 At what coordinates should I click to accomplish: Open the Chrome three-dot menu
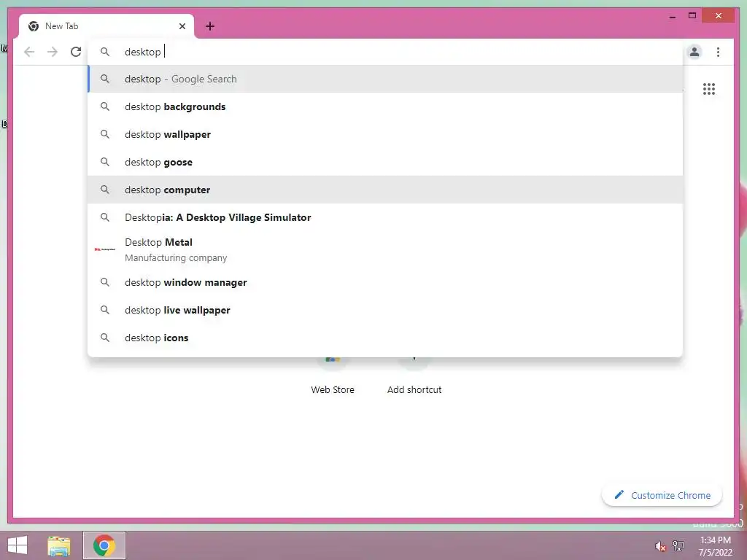[x=718, y=52]
